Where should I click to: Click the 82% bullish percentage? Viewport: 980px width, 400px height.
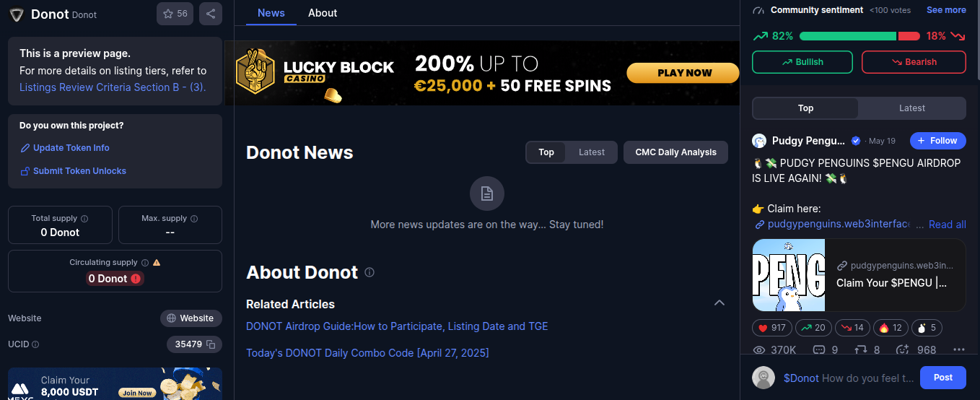pos(782,36)
